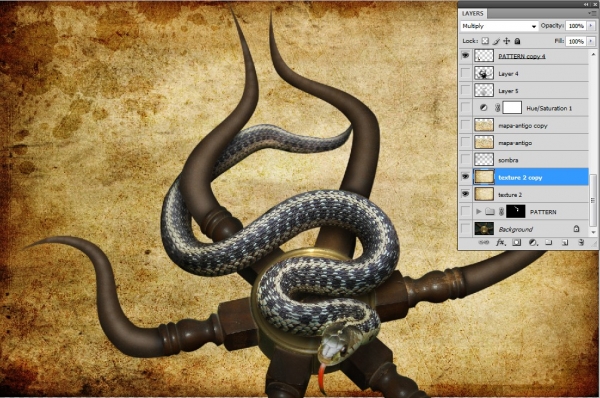Select the Layer 4 layer name
600x398 pixels.
[x=508, y=73]
